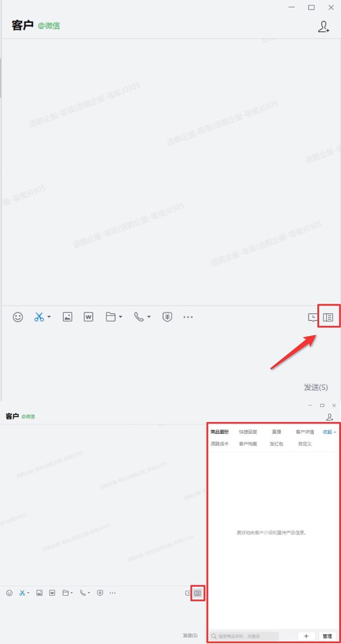341x644 pixels.
Task: Switch to the 客户详情 tab
Action: point(305,432)
